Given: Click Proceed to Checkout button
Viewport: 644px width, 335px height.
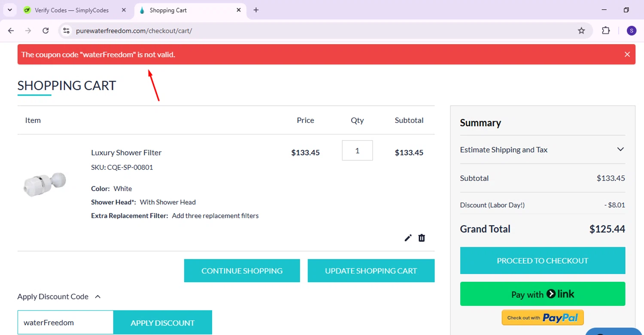Looking at the screenshot, I should click(542, 261).
